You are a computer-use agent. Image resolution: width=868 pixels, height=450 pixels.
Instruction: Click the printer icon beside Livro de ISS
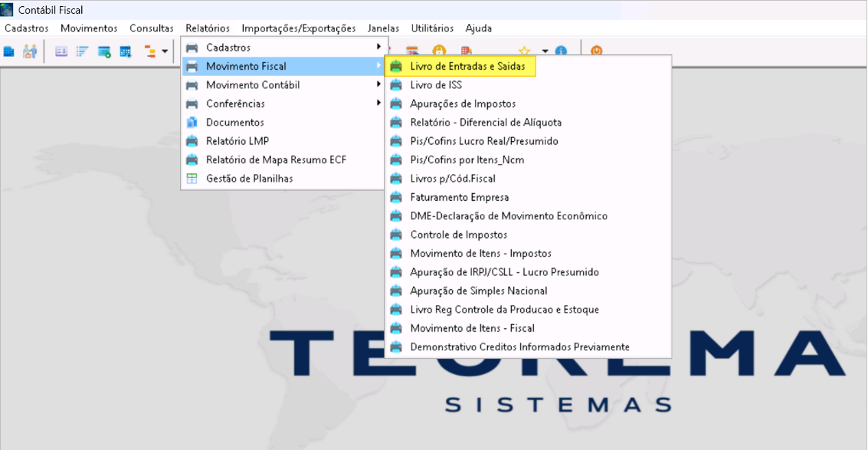[x=396, y=85]
